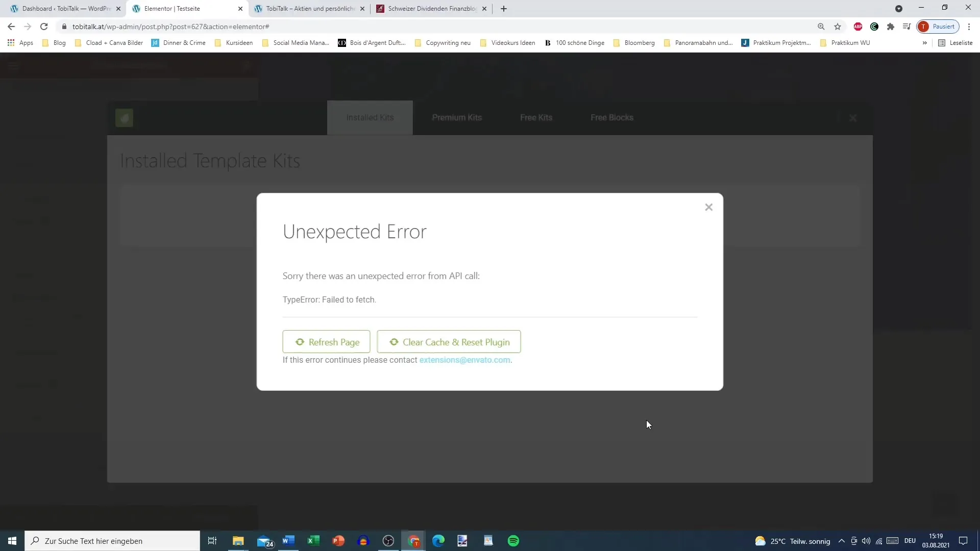Click the address bar URL field

[434, 27]
